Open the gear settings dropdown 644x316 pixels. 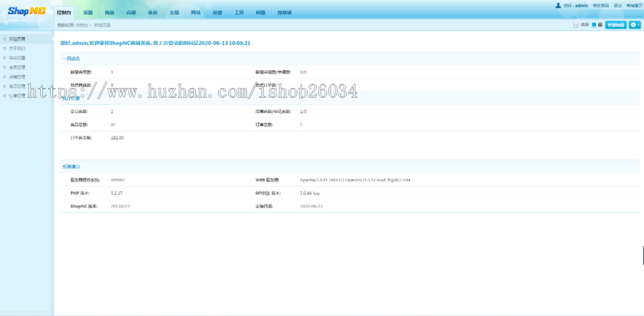point(634,25)
